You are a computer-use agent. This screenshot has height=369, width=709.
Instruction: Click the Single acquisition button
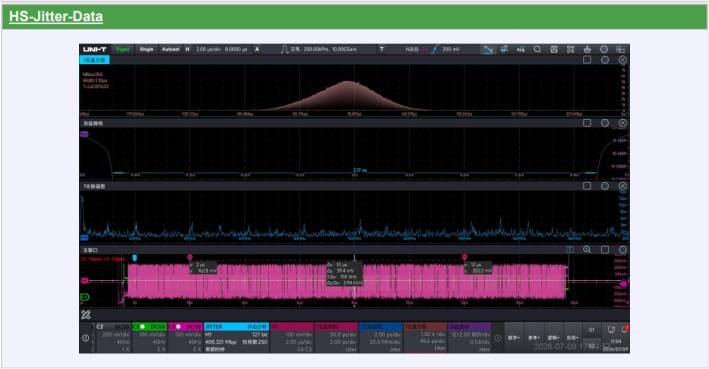(x=146, y=49)
